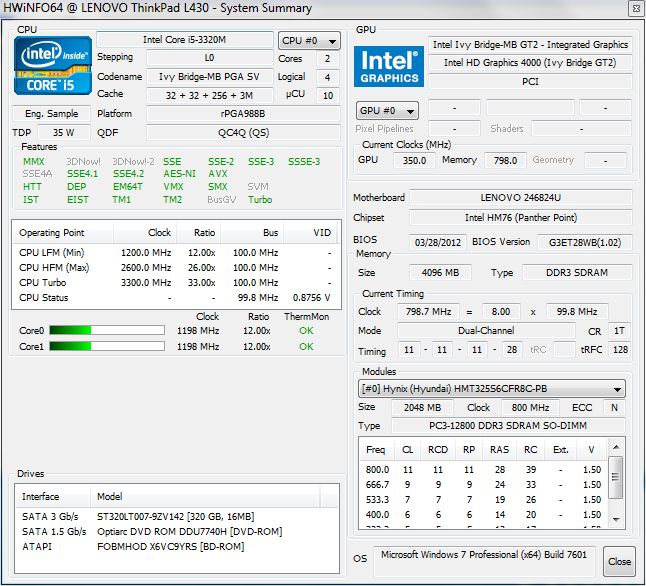The image size is (646, 586).
Task: Click the Operating Point column header
Action: [53, 233]
